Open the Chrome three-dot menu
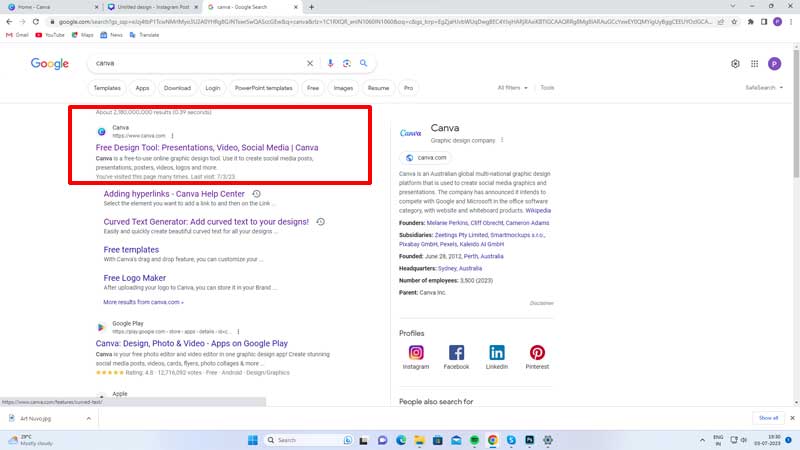 click(791, 22)
